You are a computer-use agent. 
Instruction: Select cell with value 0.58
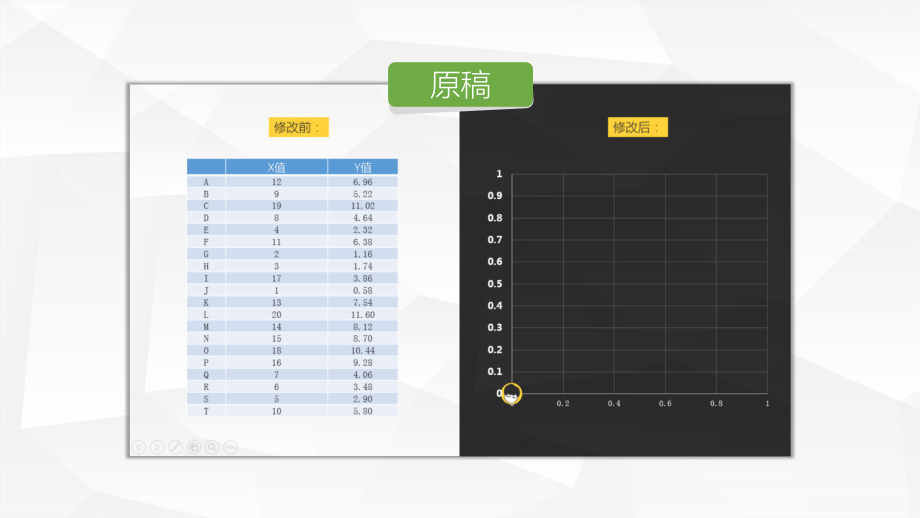click(363, 290)
